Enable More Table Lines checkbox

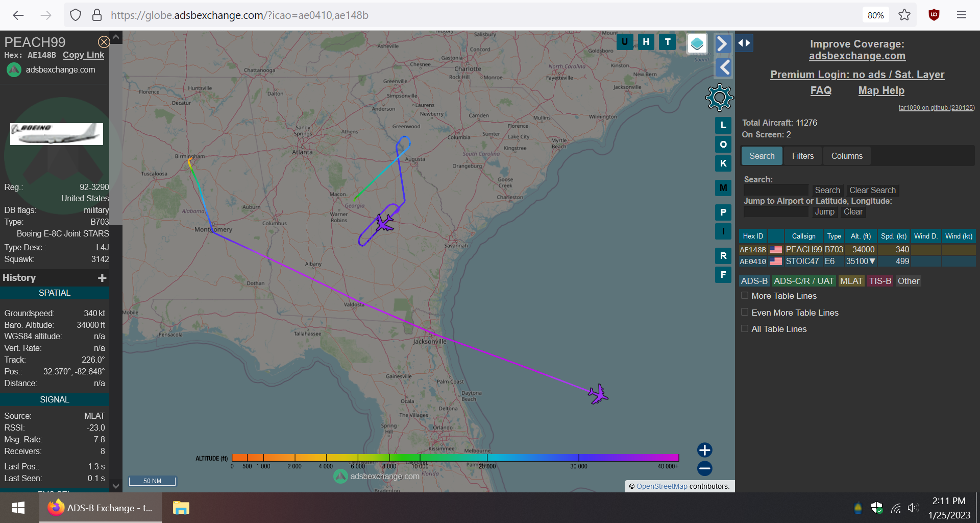tap(745, 295)
